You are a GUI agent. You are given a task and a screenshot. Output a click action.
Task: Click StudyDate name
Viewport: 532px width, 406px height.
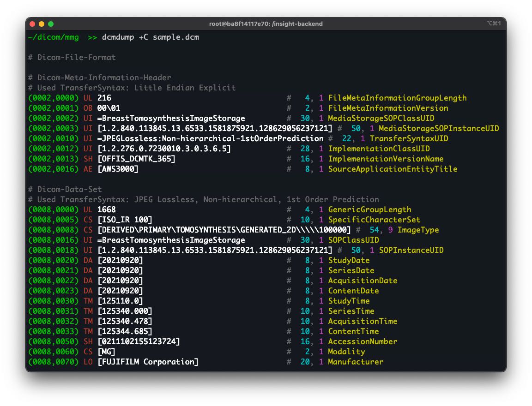(349, 261)
